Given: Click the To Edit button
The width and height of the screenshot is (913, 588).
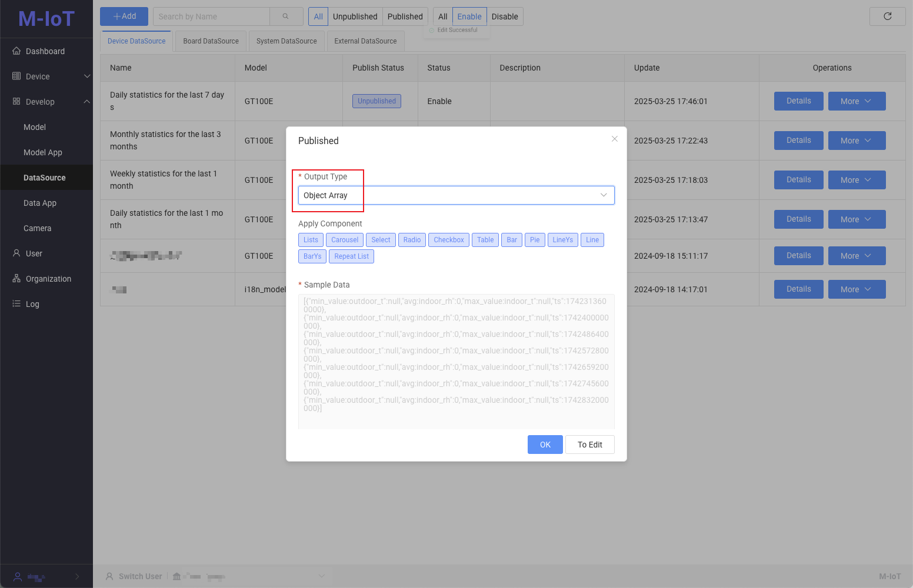Looking at the screenshot, I should 589,445.
